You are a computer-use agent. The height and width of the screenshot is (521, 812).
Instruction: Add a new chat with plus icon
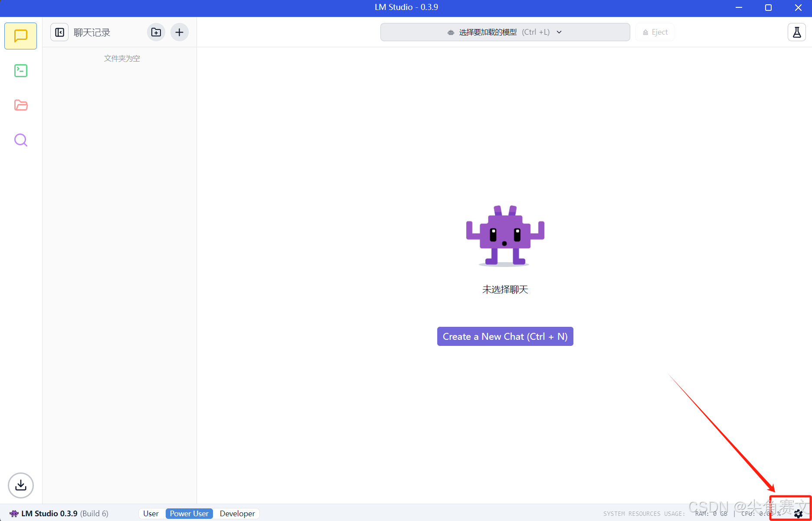pos(179,32)
